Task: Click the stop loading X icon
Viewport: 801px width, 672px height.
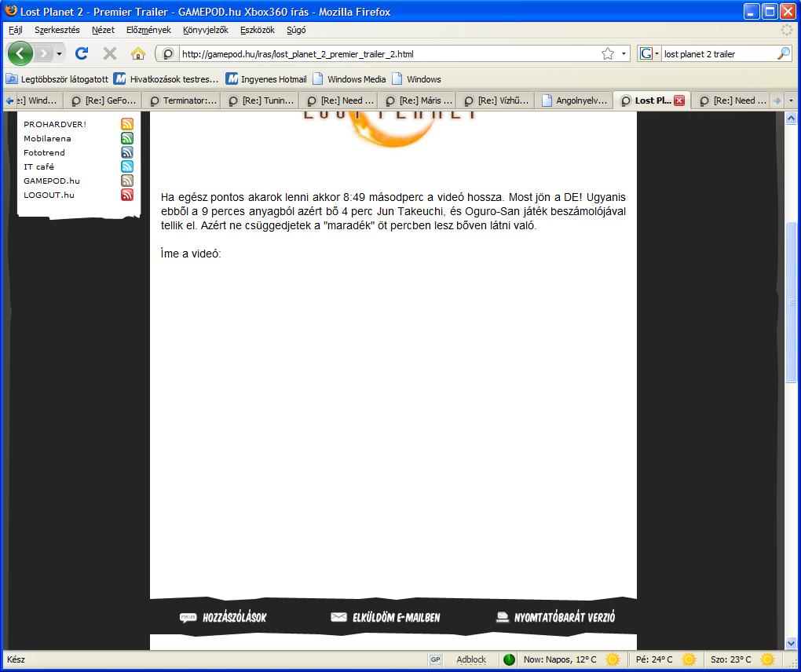Action: [x=110, y=53]
